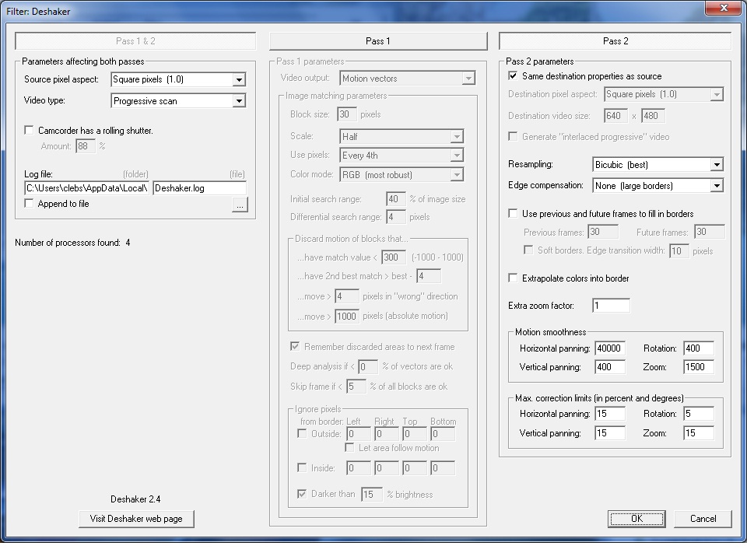747x560 pixels.
Task: Click Motion smoothness Rotation field
Action: [699, 348]
